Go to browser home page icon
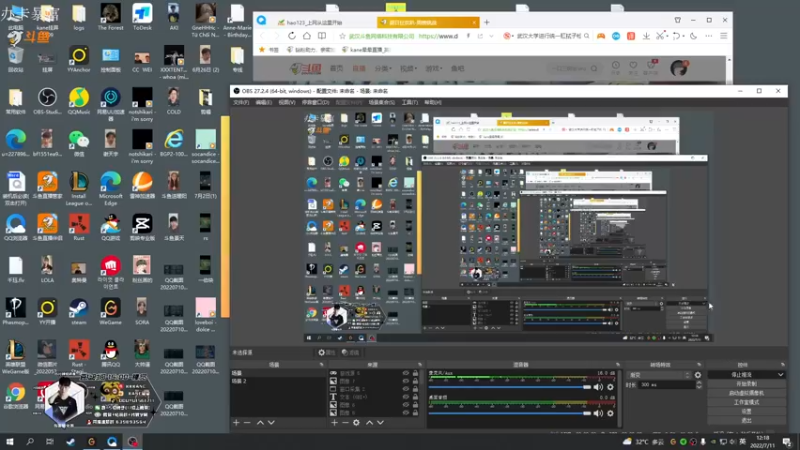800x450 pixels. tap(307, 36)
